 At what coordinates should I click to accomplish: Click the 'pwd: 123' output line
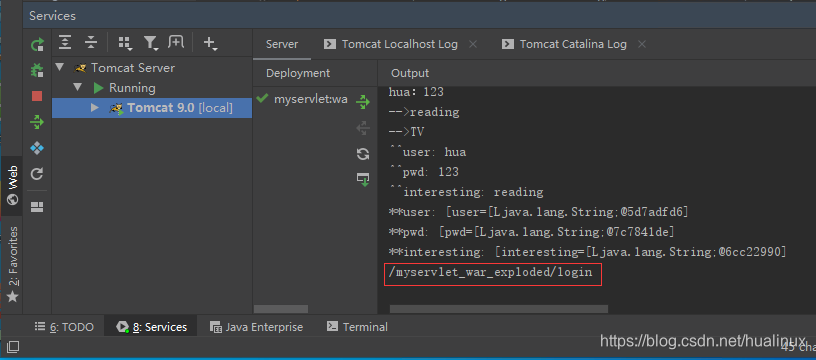pyautogui.click(x=424, y=172)
